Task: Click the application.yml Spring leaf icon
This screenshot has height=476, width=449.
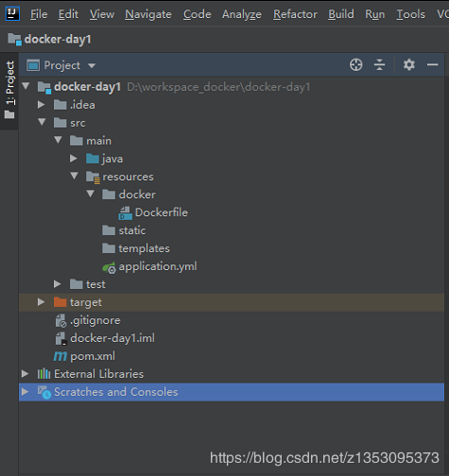Action: 109,267
